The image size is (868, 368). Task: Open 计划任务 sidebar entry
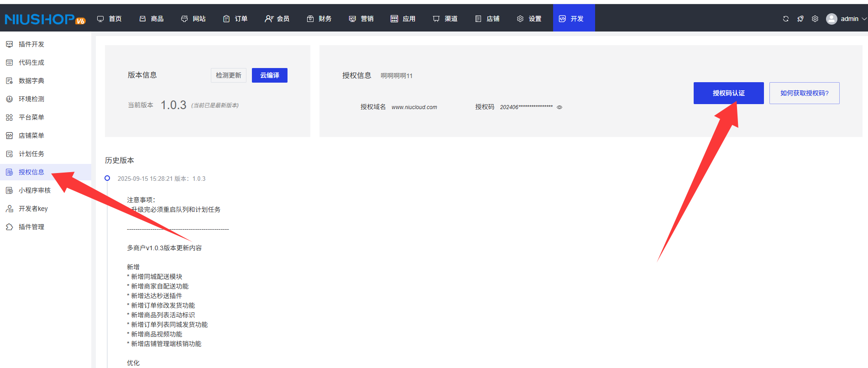[x=31, y=154]
